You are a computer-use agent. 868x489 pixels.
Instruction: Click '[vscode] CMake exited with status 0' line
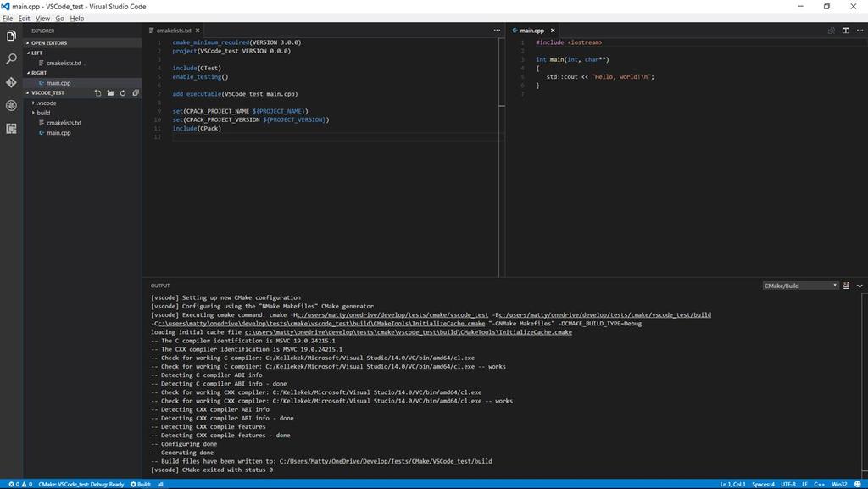[211, 470]
